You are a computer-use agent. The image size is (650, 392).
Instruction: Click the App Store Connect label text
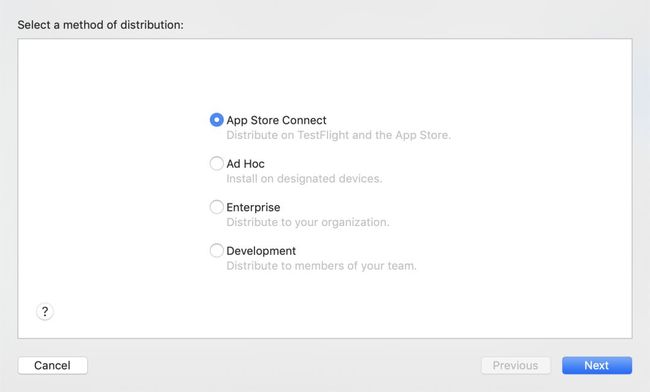276,120
